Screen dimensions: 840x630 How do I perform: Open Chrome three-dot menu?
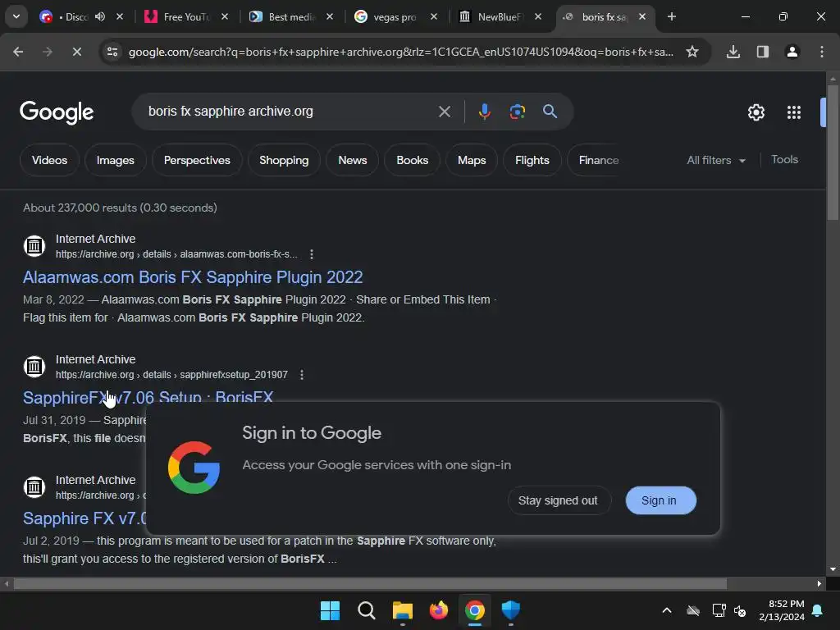pyautogui.click(x=822, y=52)
